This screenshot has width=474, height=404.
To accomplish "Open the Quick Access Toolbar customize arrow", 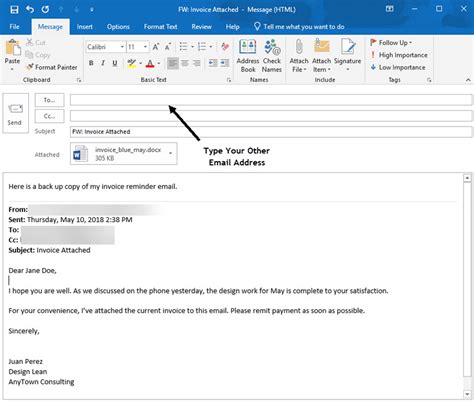I will tap(92, 10).
